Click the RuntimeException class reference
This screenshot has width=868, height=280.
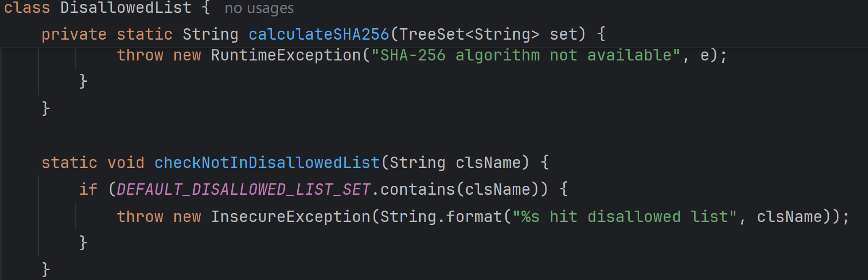pyautogui.click(x=286, y=55)
